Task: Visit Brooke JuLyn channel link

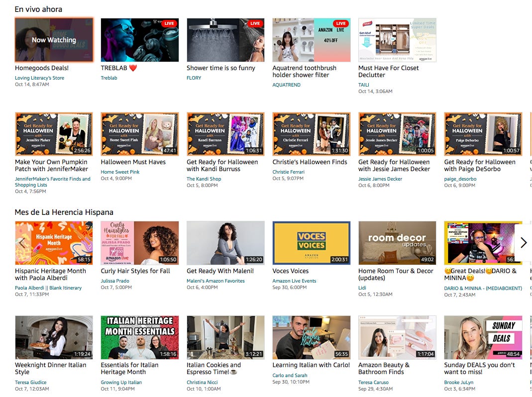Action: pyautogui.click(x=459, y=382)
